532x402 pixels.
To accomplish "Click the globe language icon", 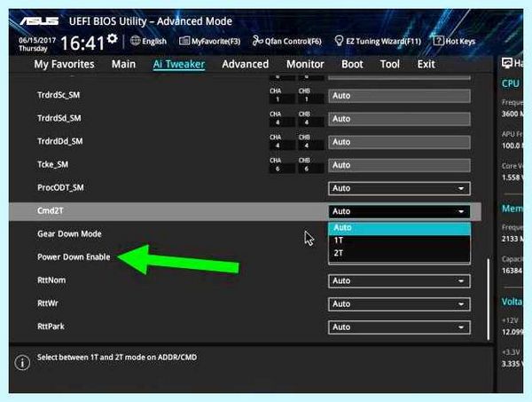I will 136,41.
